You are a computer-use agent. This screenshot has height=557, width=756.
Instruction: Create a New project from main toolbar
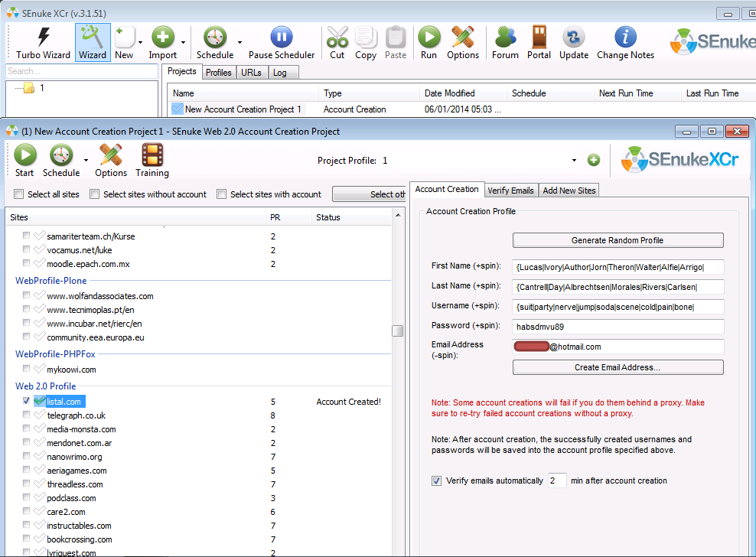pos(124,42)
